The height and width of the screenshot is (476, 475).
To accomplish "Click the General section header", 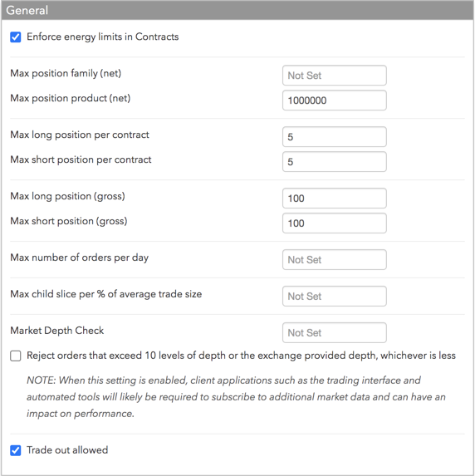I will pyautogui.click(x=237, y=10).
